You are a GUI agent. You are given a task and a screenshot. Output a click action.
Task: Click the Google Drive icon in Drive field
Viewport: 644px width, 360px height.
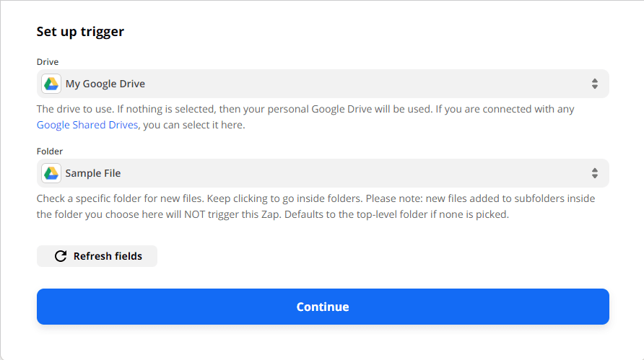point(51,84)
